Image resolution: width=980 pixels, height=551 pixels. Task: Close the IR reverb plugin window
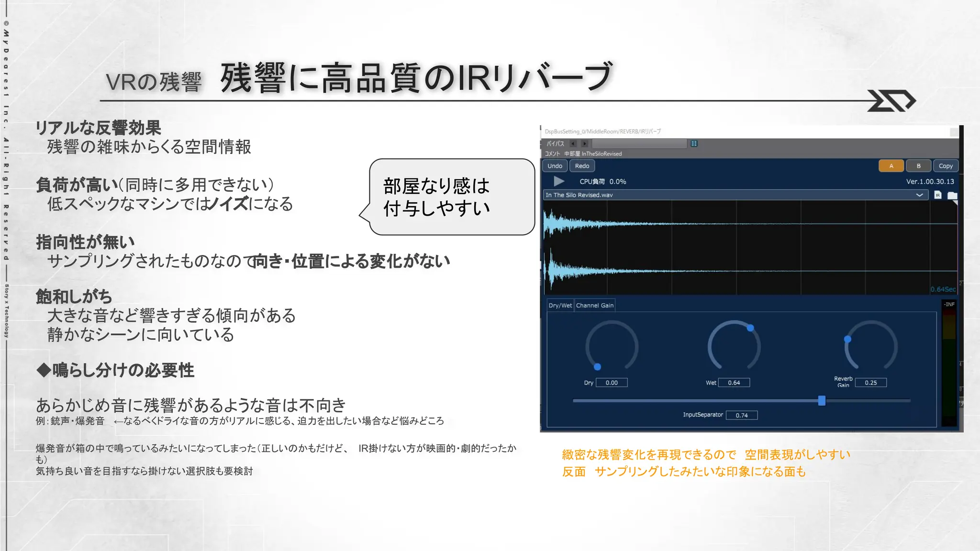tap(954, 132)
